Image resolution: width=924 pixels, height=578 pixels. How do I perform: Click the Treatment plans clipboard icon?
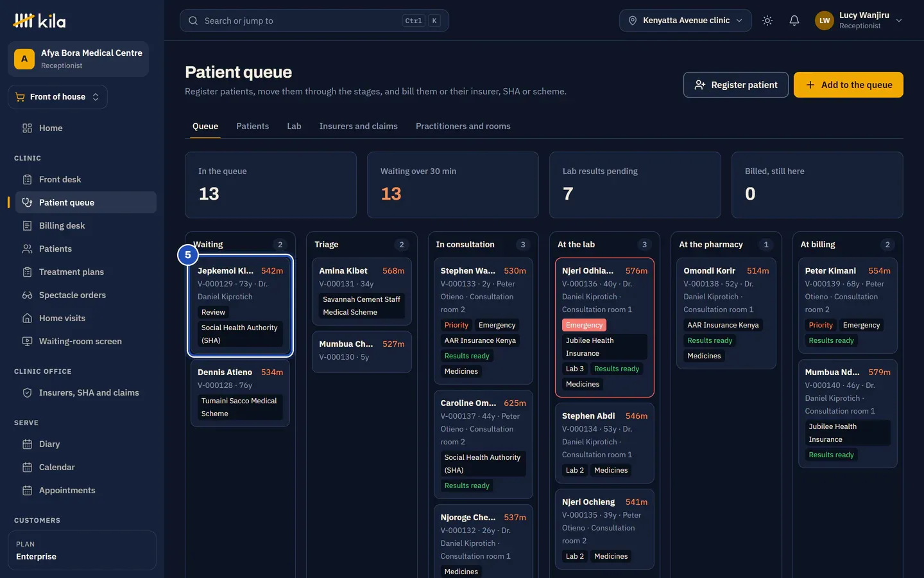tap(27, 272)
